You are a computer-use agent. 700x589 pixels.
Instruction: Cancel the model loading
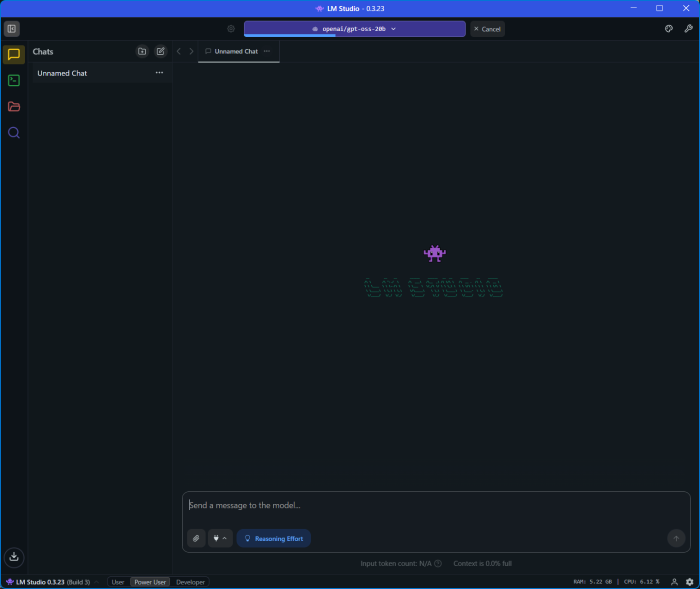[487, 29]
